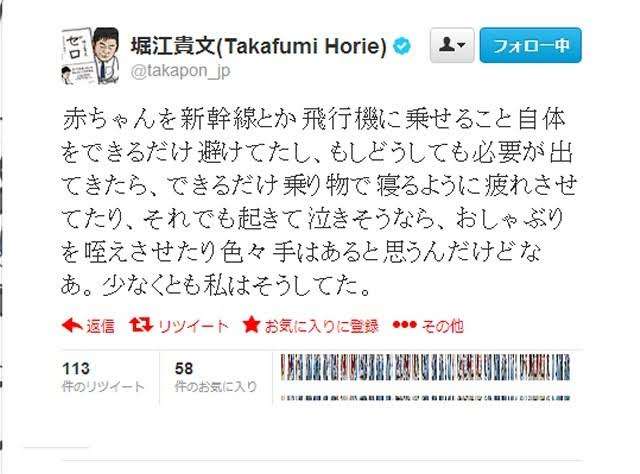Image resolution: width=640 pixels, height=474 pixels.
Task: Click the blurred usernames row under avatars
Action: (x=425, y=397)
